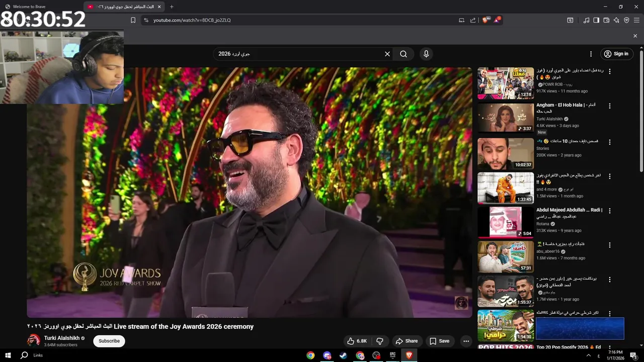644x362 pixels.
Task: Select the Joy Awards live stream tab
Action: [125, 7]
